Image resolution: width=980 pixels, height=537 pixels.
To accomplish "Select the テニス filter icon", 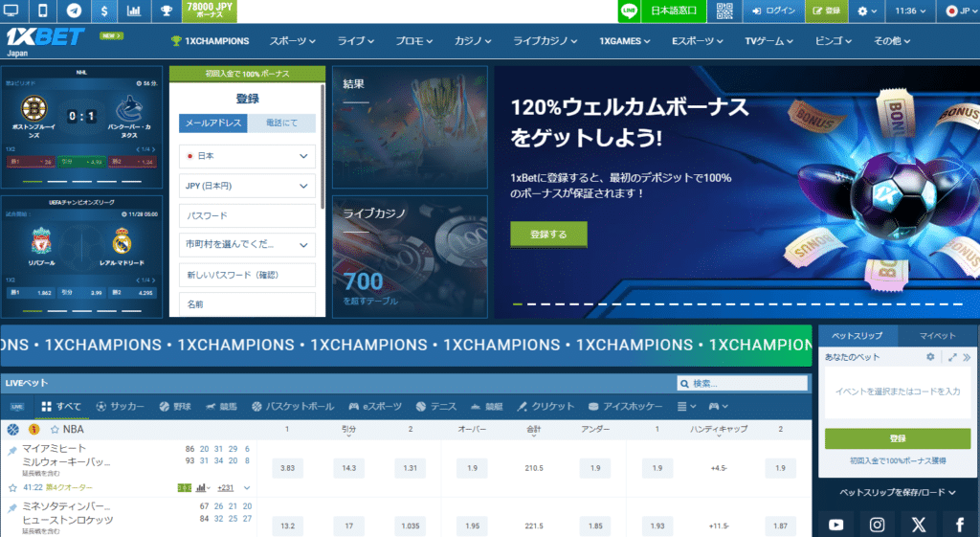I will coord(421,407).
